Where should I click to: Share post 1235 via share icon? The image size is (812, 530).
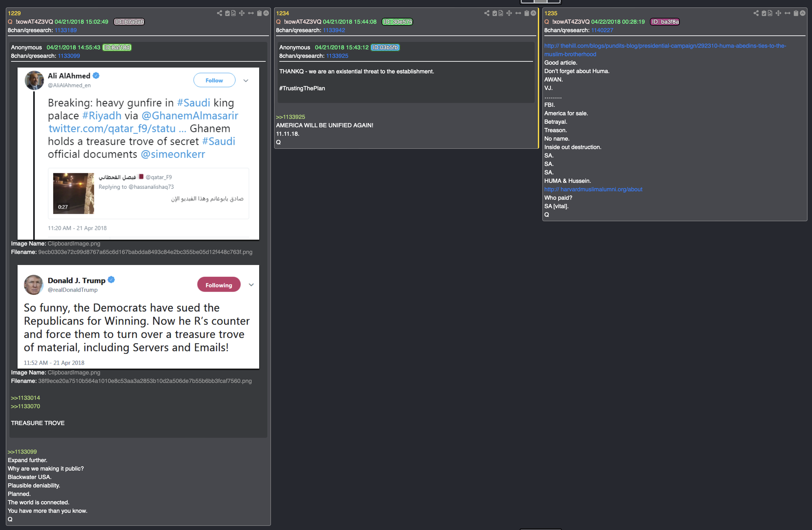coord(756,13)
